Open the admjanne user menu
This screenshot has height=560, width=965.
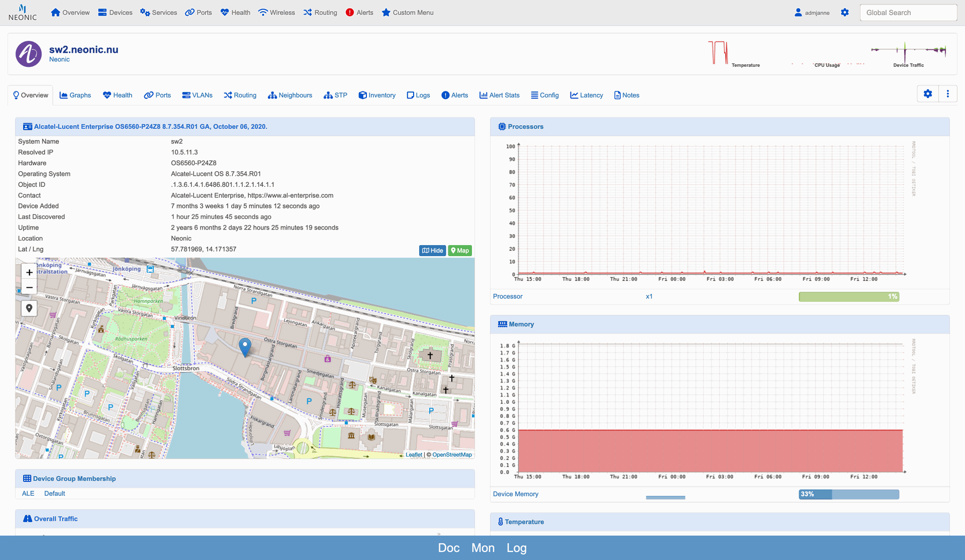[812, 13]
